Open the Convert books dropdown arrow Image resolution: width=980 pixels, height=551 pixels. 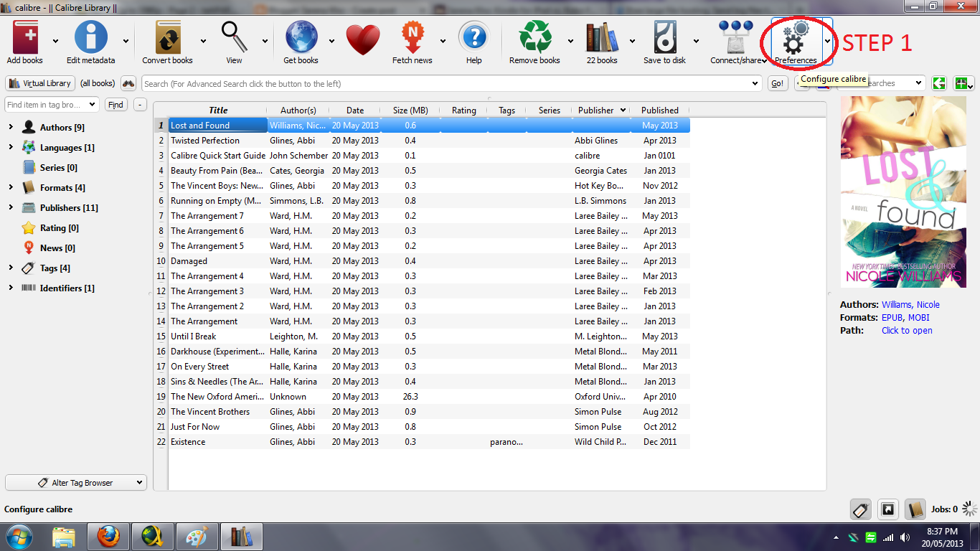pyautogui.click(x=203, y=42)
